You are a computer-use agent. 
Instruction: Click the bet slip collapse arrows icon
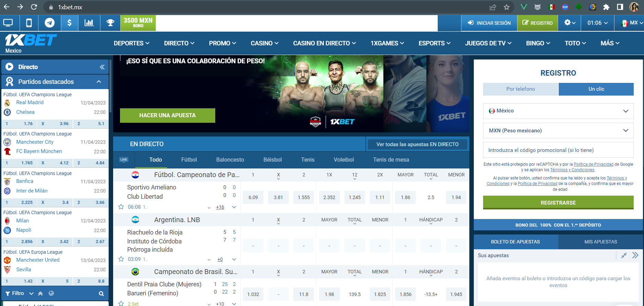tap(624, 255)
